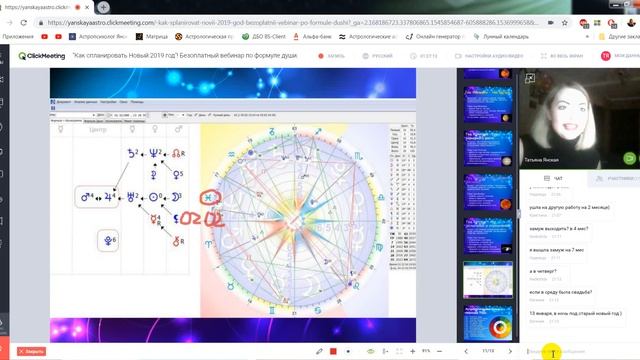Open the Астропсихолог bookmark
Image resolution: width=640 pixels, height=360 pixels.
tap(98, 37)
